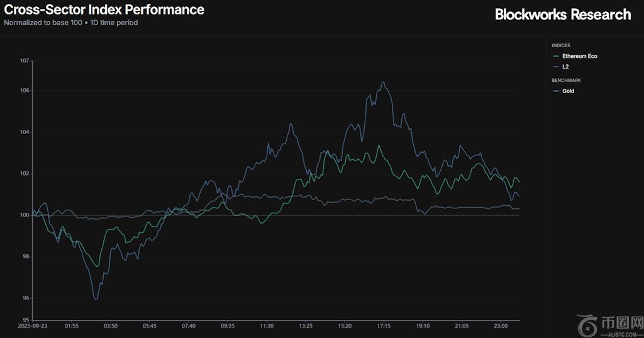Hide the Gold benchmark legend entry
Image resolution: width=644 pixels, height=338 pixels.
click(568, 91)
